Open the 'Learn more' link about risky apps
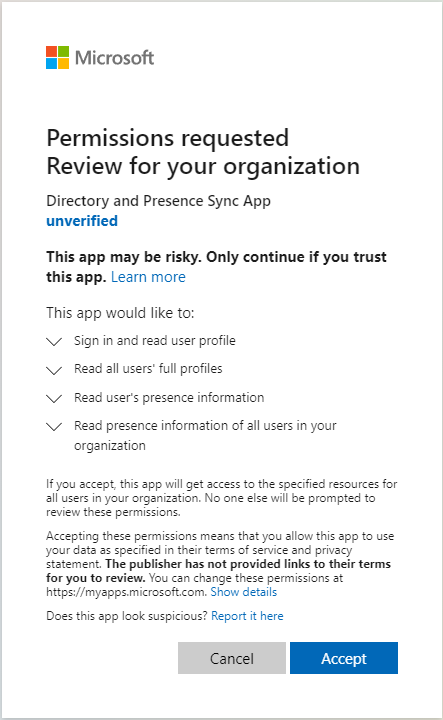This screenshot has height=720, width=443. tap(148, 277)
